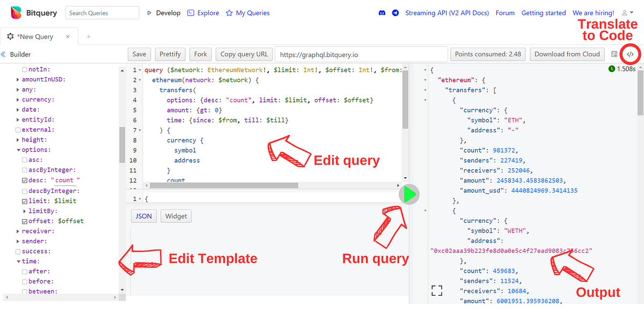Screen dimensions: 644x314
Task: Expand the any argument
Action: [18, 89]
